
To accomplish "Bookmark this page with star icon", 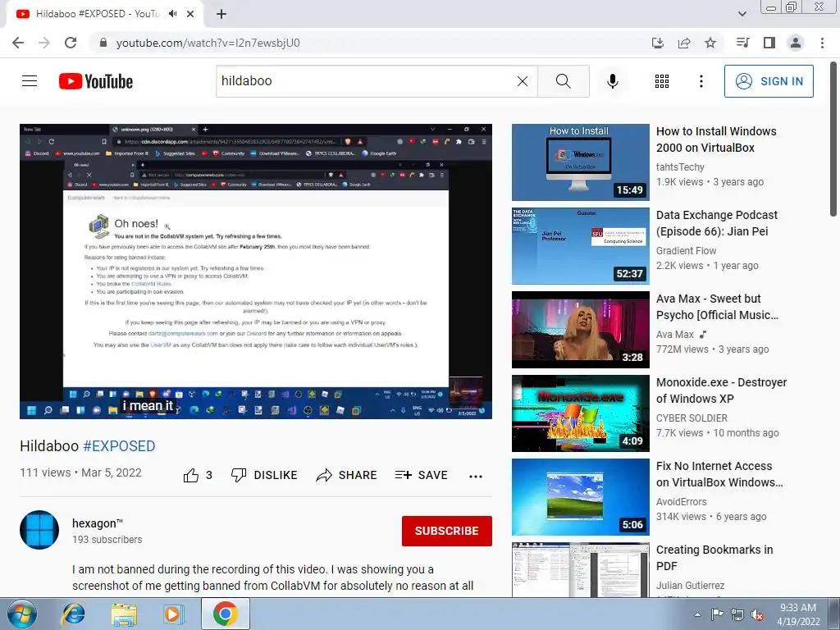I will point(710,43).
